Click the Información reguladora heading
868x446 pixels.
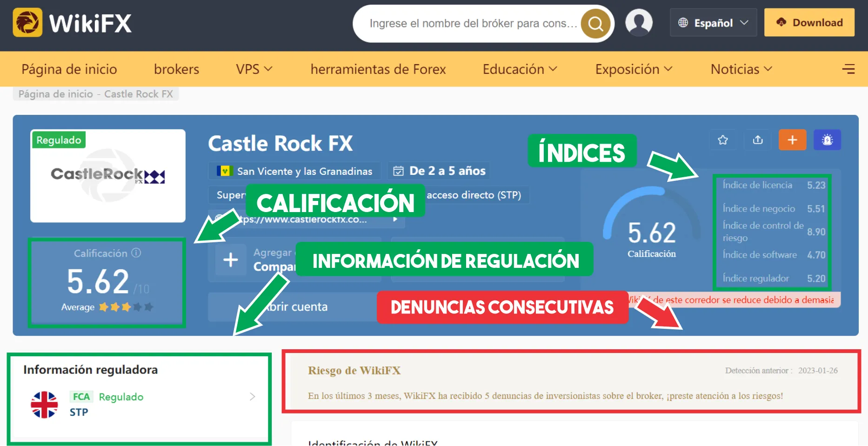[x=91, y=370]
